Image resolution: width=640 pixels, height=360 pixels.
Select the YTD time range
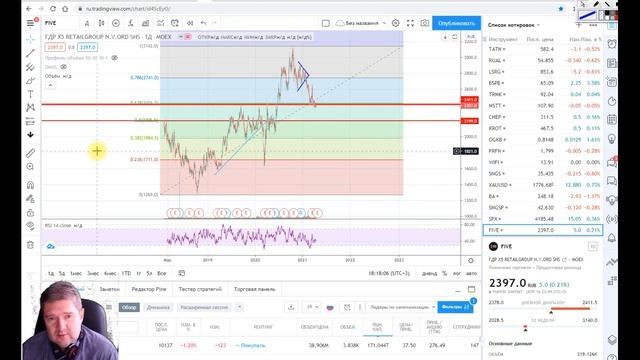(126, 273)
